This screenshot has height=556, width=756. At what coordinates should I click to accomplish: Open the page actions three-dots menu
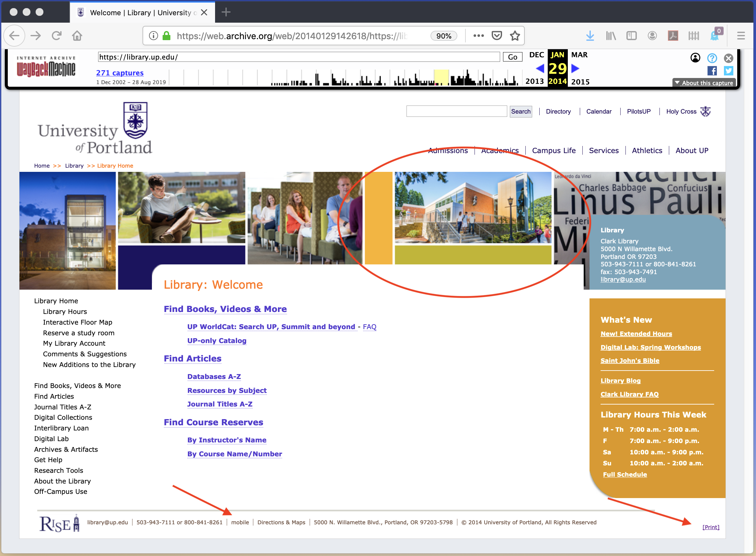478,36
